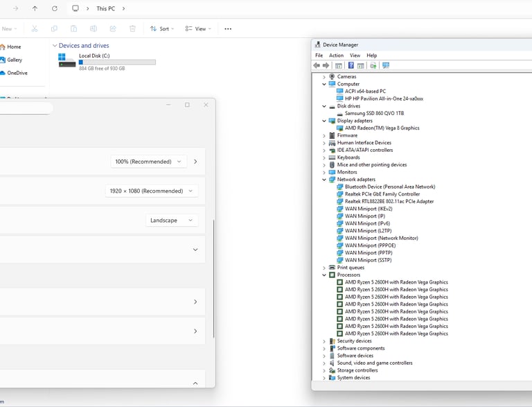Open the 1920 × 1080 resolution dropdown

coord(152,191)
